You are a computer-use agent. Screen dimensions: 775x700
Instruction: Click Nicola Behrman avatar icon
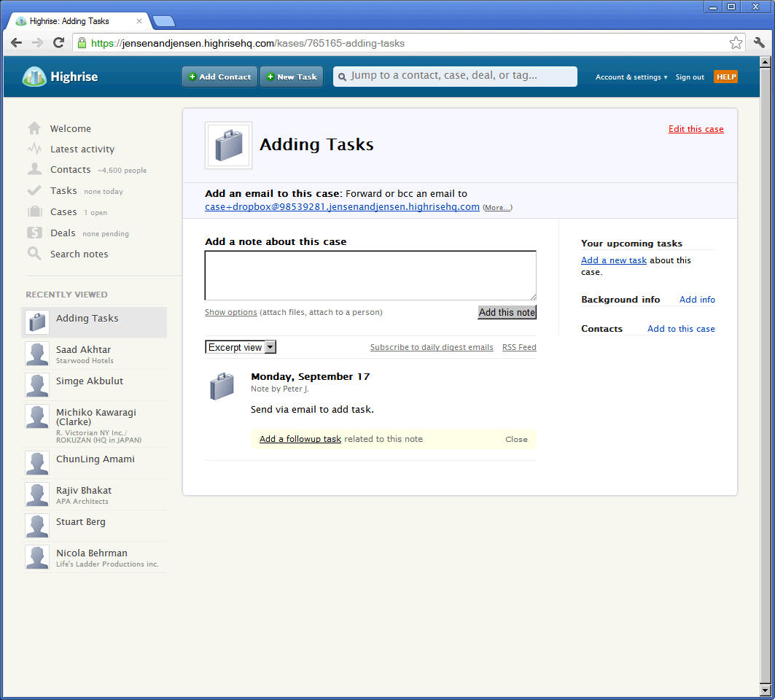(37, 558)
